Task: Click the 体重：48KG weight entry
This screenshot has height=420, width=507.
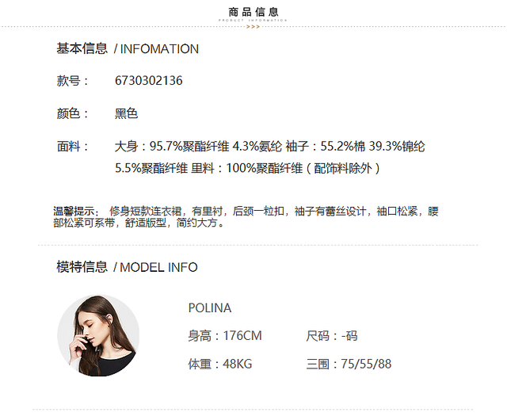Action: tap(220, 364)
